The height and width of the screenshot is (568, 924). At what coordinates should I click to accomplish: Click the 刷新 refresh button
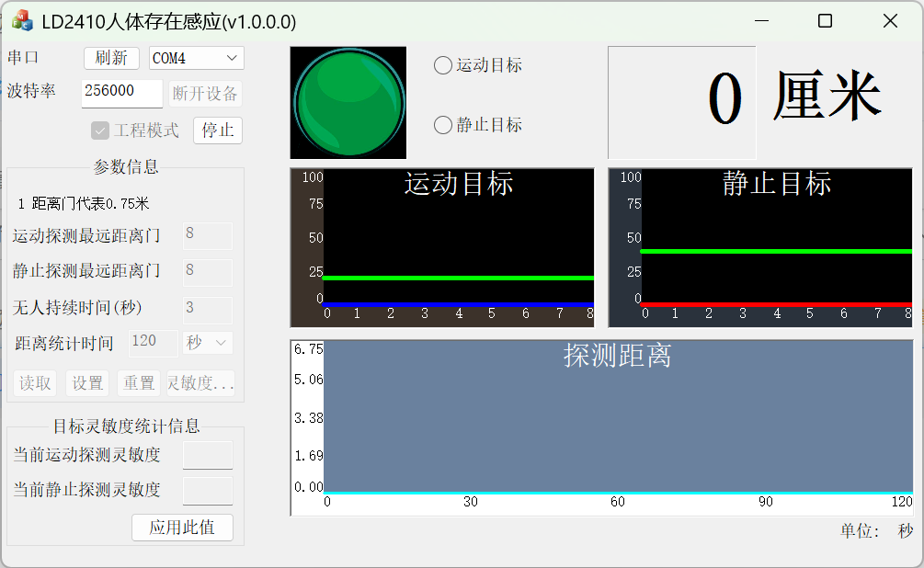tap(111, 58)
